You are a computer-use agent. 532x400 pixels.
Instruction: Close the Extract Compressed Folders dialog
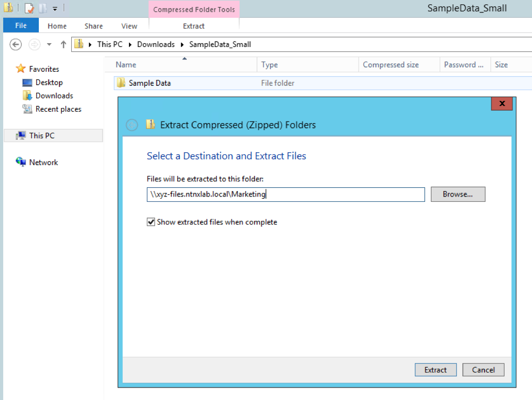click(502, 104)
